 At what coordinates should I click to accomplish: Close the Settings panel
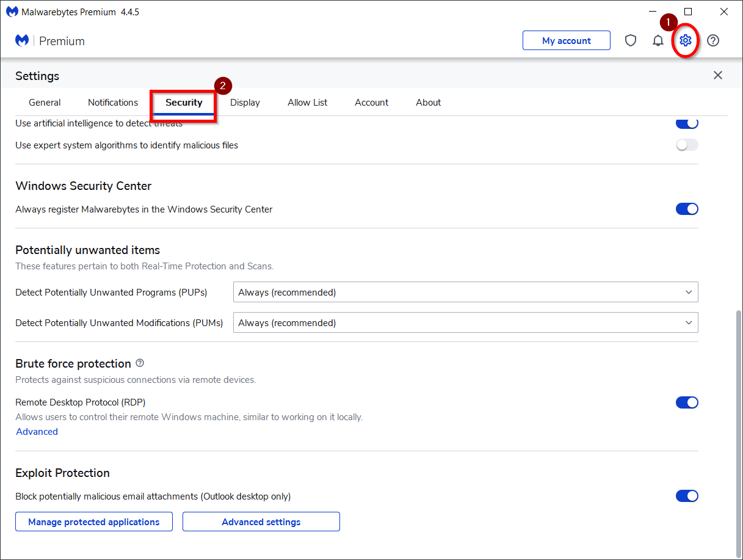point(718,75)
